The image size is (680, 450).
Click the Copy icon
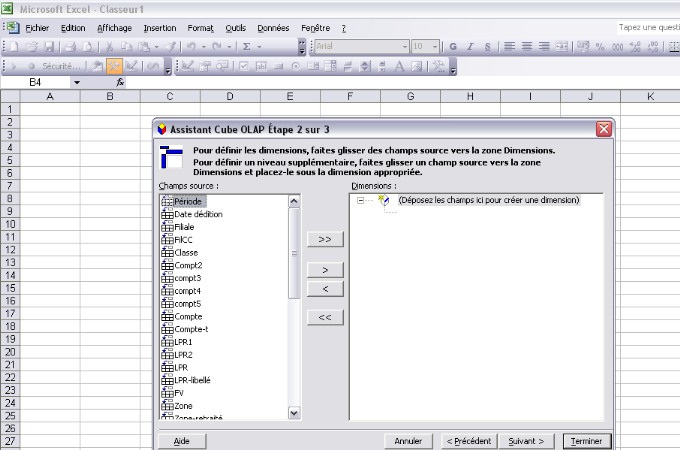[127, 46]
